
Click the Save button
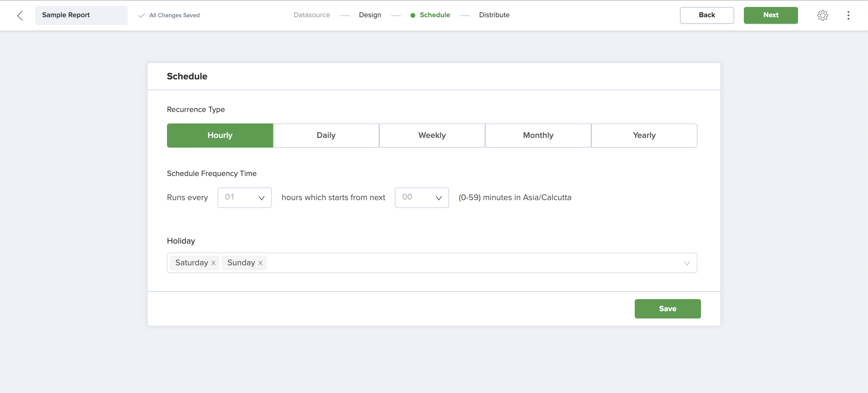(x=667, y=308)
